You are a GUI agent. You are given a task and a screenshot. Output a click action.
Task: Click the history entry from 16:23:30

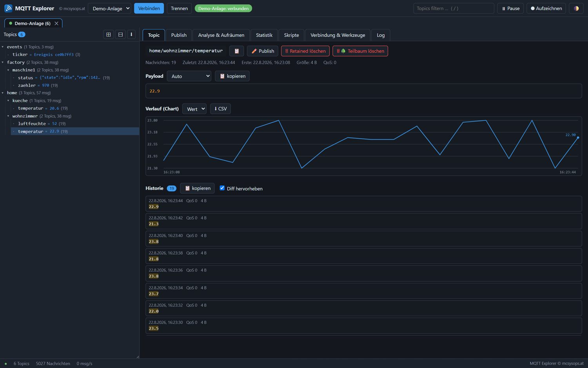363,325
